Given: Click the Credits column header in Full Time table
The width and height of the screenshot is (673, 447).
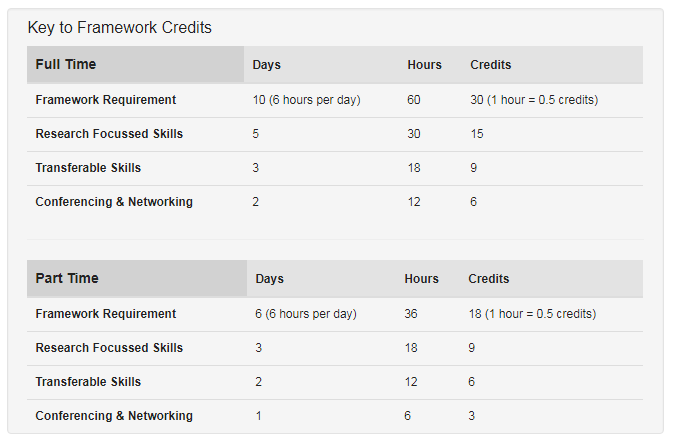Looking at the screenshot, I should pyautogui.click(x=490, y=65).
